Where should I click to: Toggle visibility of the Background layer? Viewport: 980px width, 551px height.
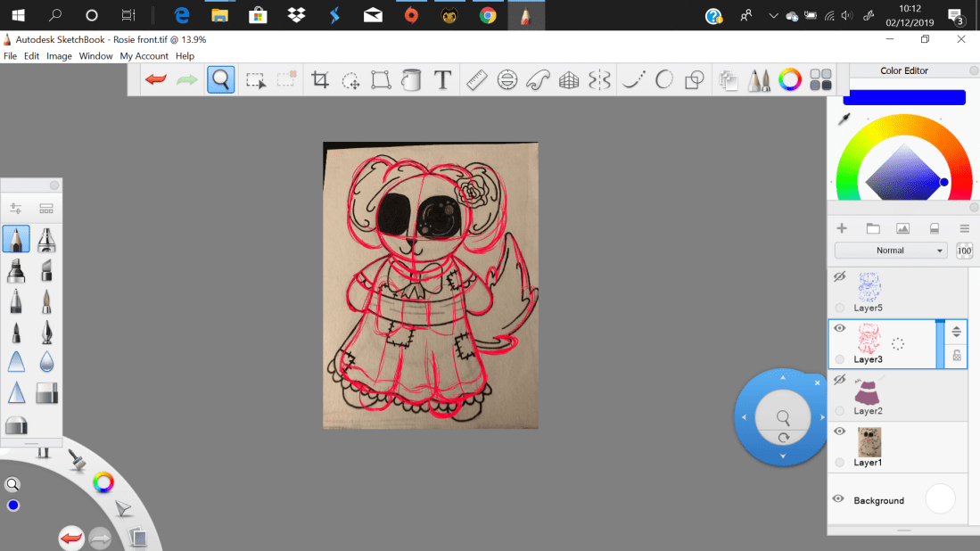[839, 499]
